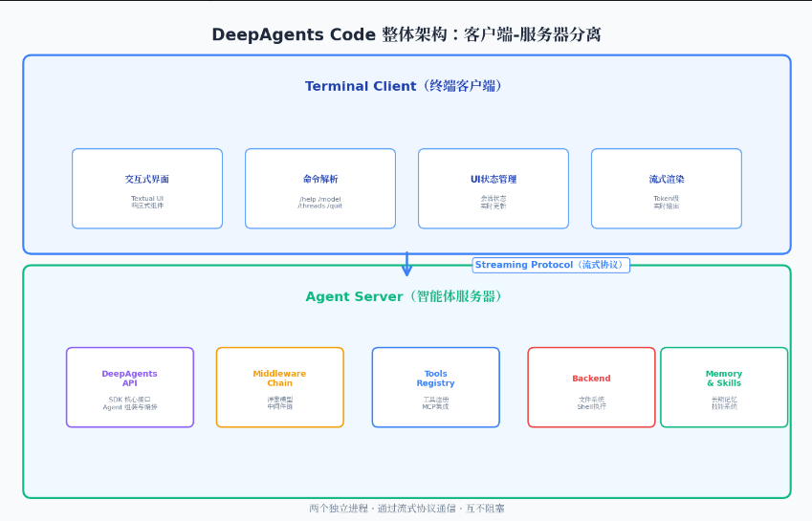Click the green "Memory & Skills" title
The height and width of the screenshot is (521, 812).
724,379
